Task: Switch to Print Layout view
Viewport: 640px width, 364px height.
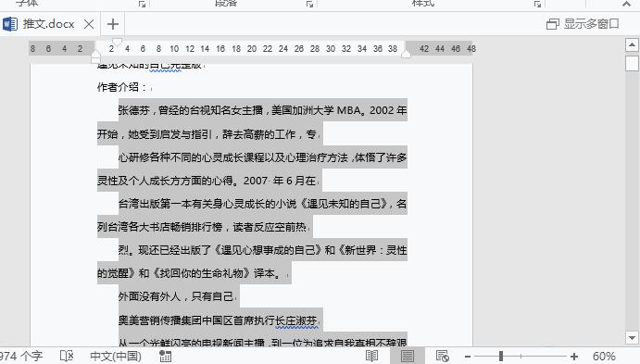Action: pos(407,357)
